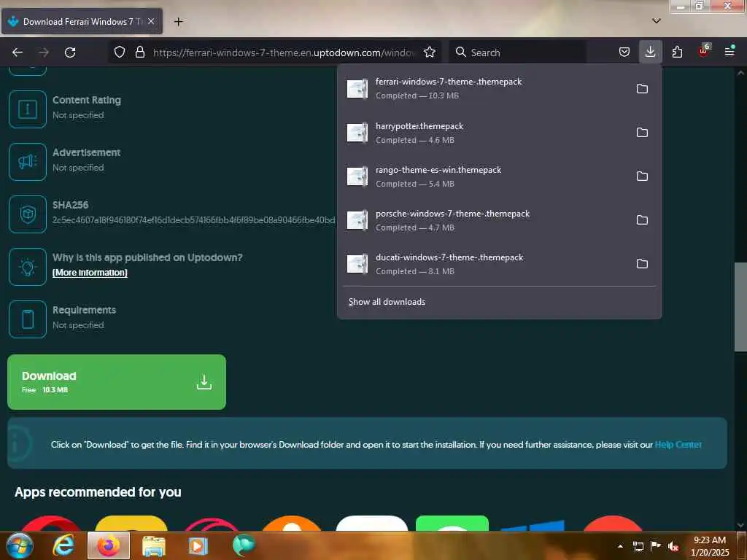Screen dimensions: 747x560
Task: Focus the Firefox Search box
Action: point(517,52)
